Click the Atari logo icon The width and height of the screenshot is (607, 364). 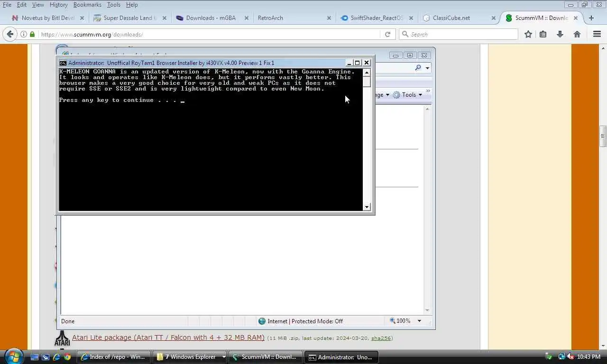click(x=62, y=338)
